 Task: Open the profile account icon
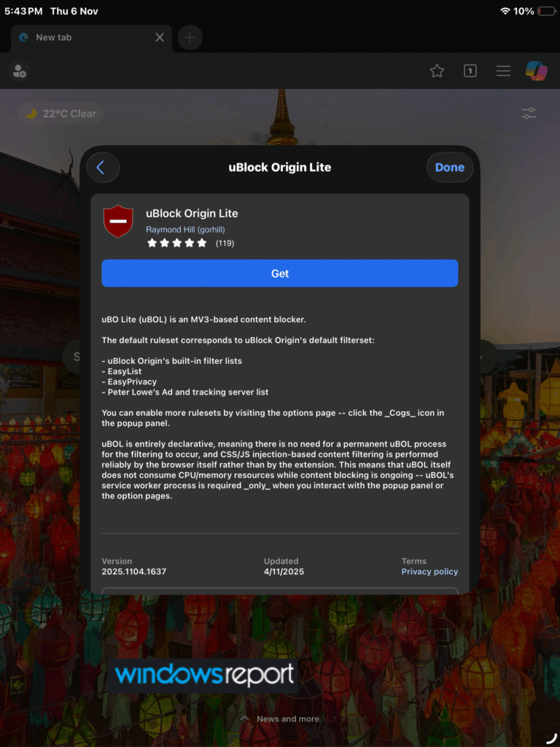(x=19, y=71)
